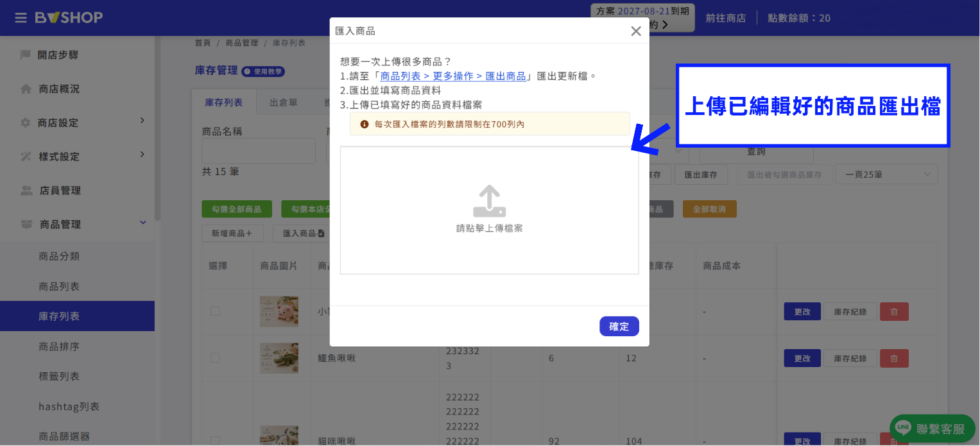Close the 匯入商品 dialog with the X
This screenshot has height=446, width=980.
pyautogui.click(x=636, y=31)
